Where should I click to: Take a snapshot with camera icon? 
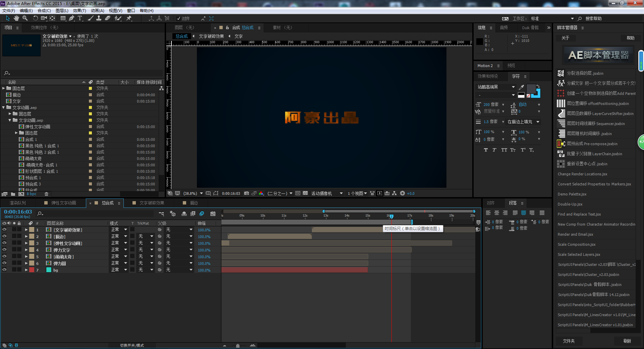pos(247,193)
